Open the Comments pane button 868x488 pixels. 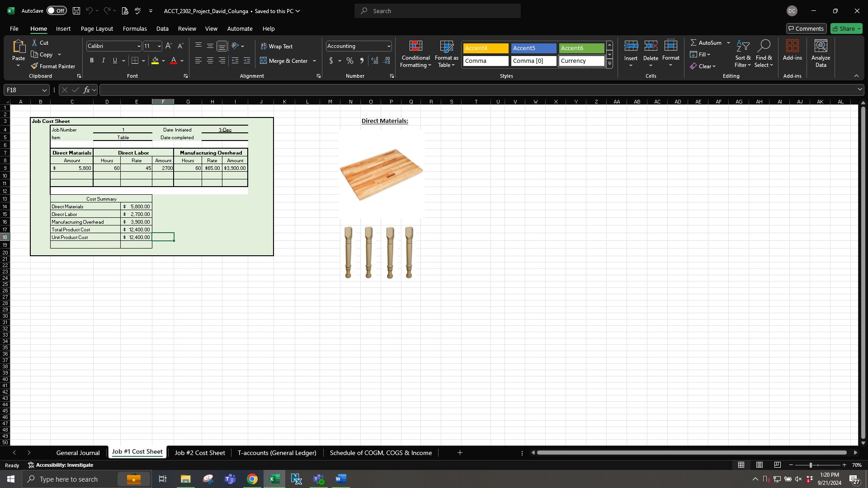pos(806,28)
